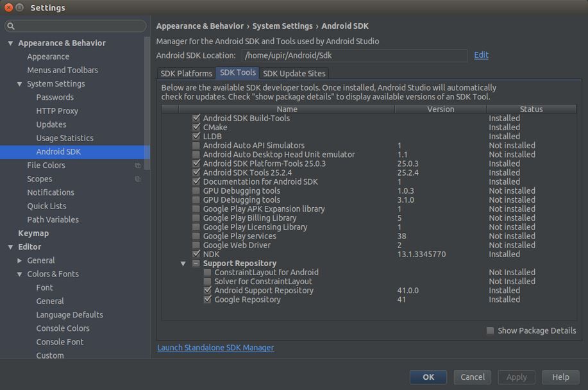Check GPU Debugging tools version 1.0.3
588x390 pixels.
coord(196,191)
